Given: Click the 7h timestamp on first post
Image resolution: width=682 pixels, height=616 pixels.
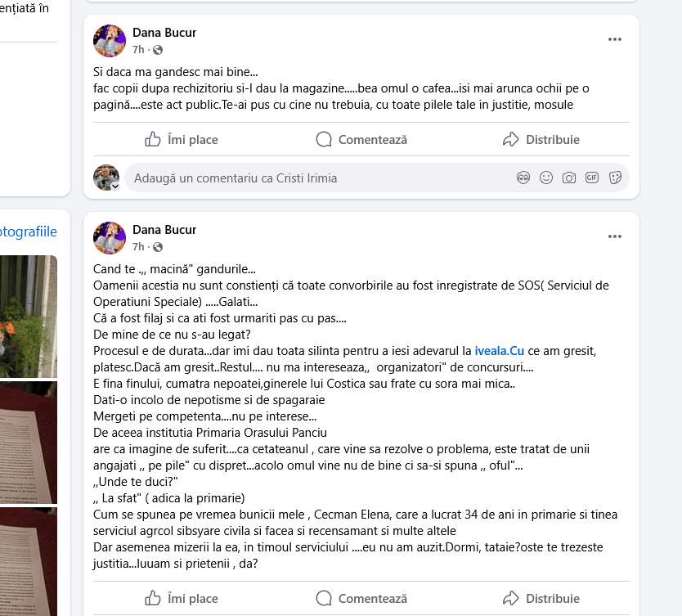Looking at the screenshot, I should pos(138,50).
